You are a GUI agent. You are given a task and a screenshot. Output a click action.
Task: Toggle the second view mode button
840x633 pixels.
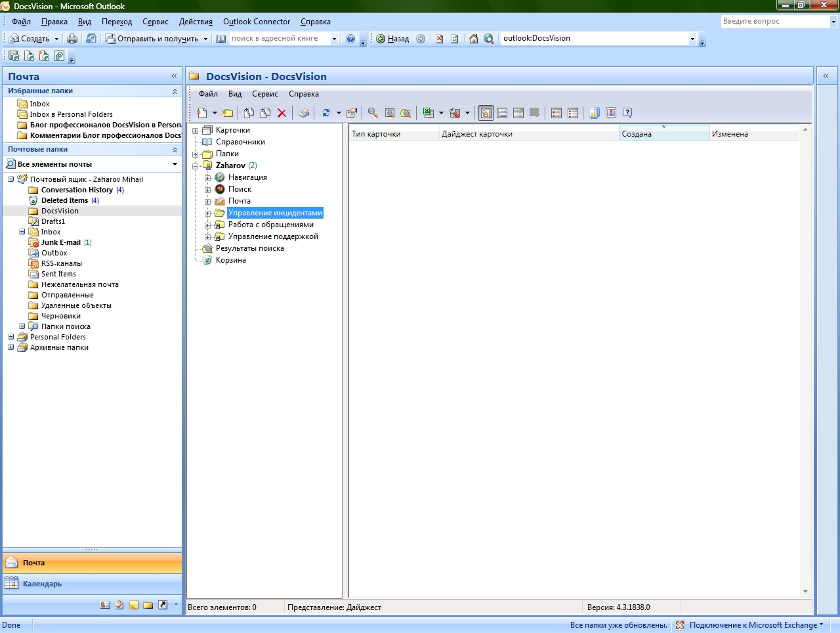502,113
